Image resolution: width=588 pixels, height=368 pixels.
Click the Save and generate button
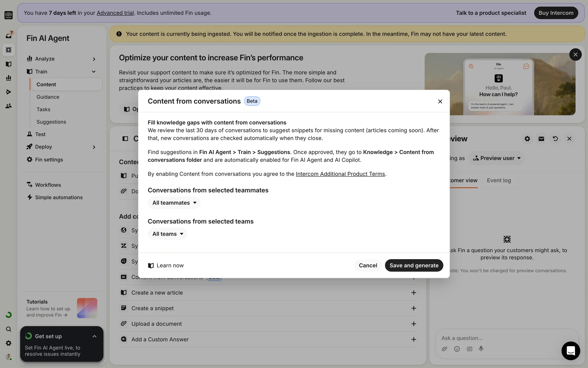pos(414,265)
